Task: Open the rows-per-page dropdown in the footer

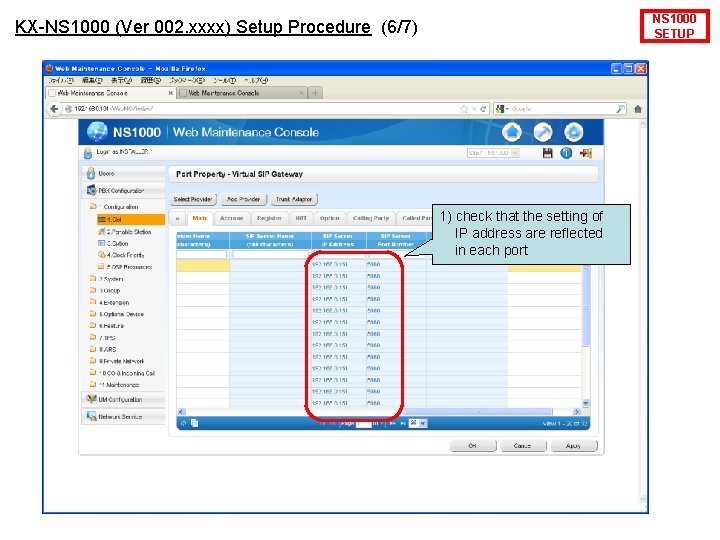Action: pos(418,423)
